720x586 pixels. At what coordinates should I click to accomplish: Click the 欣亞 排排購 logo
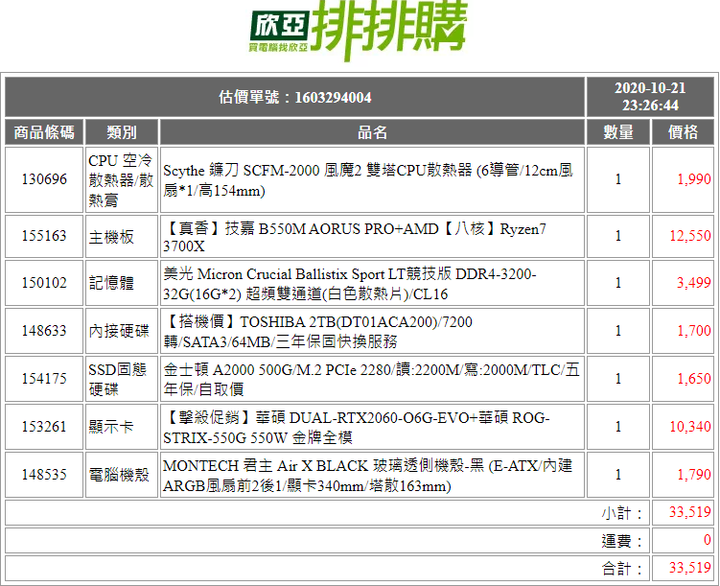coord(358,30)
